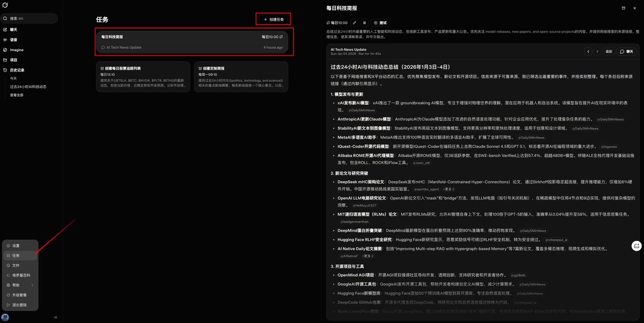The height and width of the screenshot is (323, 644).
Task: Select the 每日科技简报 task card
Action: pyautogui.click(x=192, y=42)
